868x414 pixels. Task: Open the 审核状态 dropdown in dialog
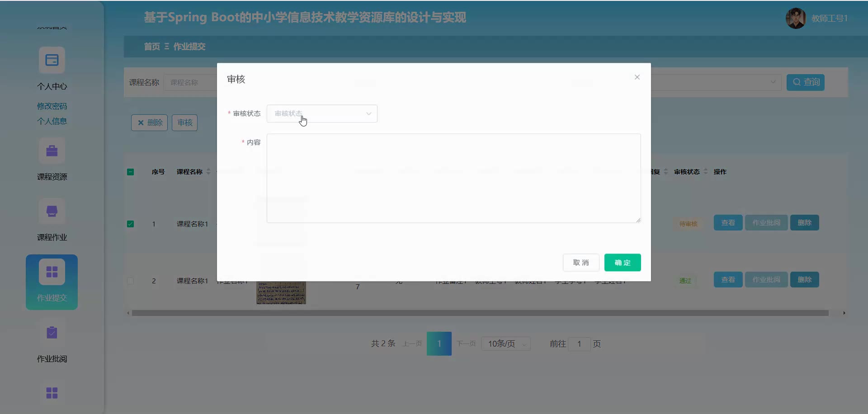point(322,113)
